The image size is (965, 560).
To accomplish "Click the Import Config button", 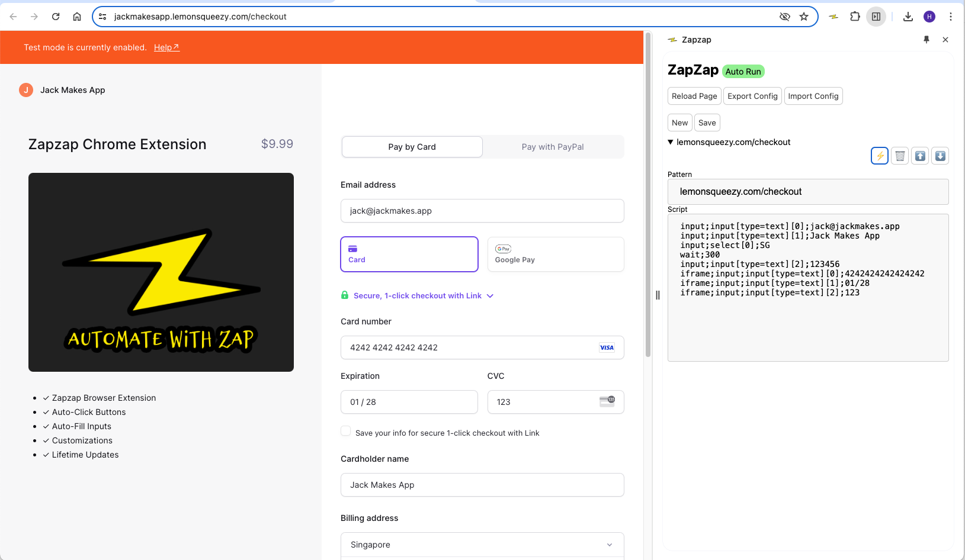I will click(x=813, y=96).
